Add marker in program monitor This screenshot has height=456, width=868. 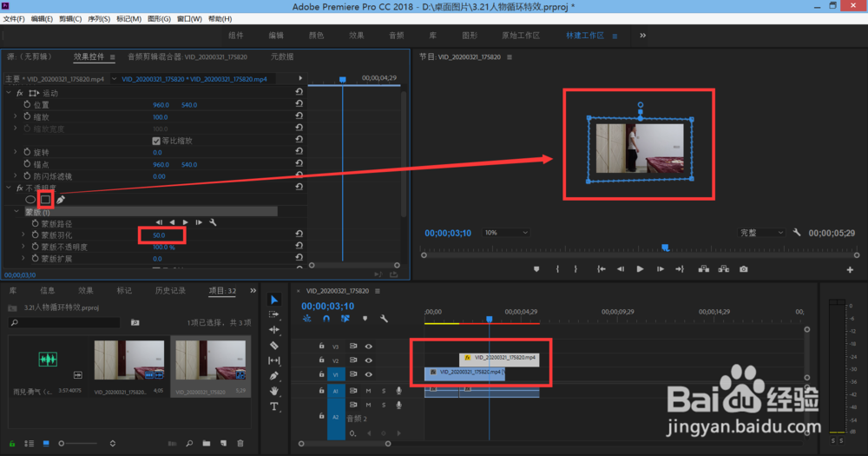[536, 269]
